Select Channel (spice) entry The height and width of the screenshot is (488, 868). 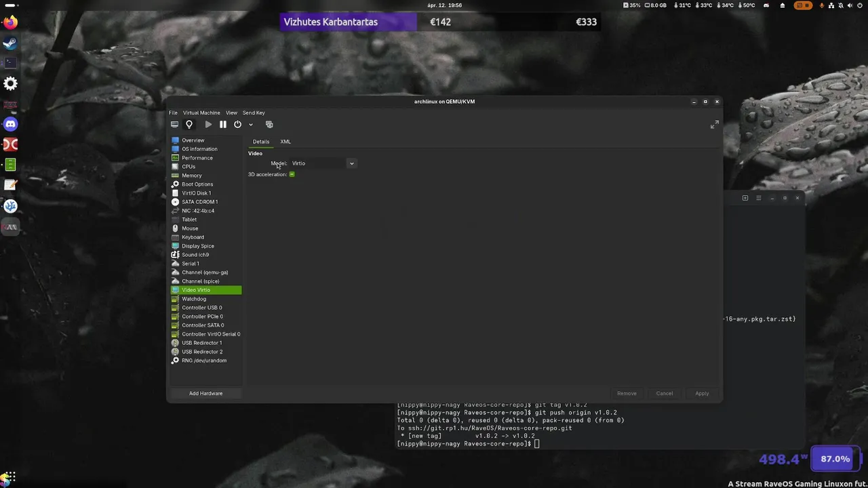pos(205,281)
